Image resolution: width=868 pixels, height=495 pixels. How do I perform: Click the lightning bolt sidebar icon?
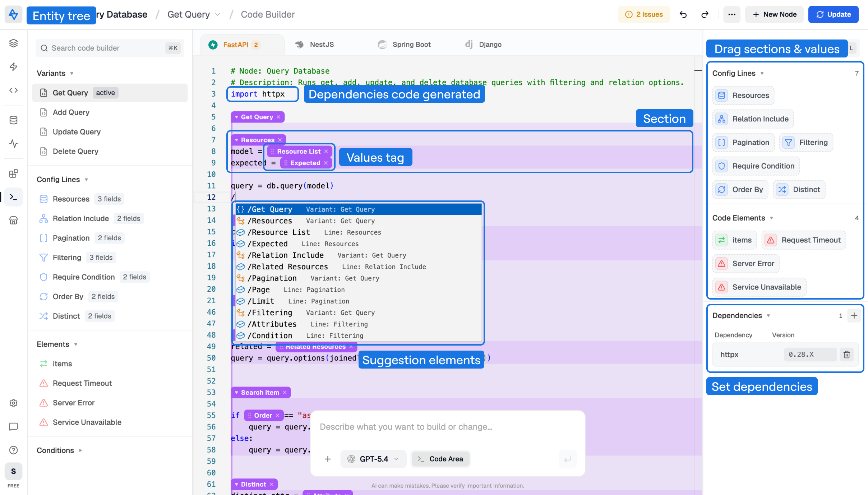pyautogui.click(x=13, y=66)
